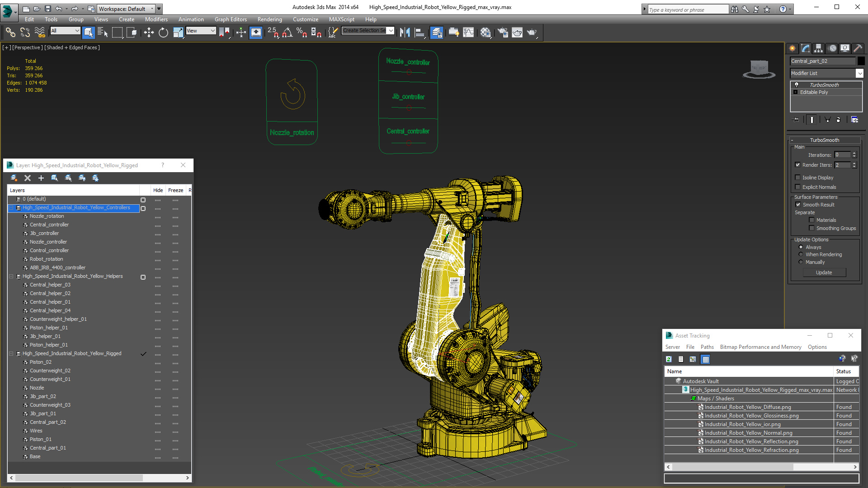The image size is (868, 488).
Task: Open Render Setup teapot icon
Action: pyautogui.click(x=503, y=32)
